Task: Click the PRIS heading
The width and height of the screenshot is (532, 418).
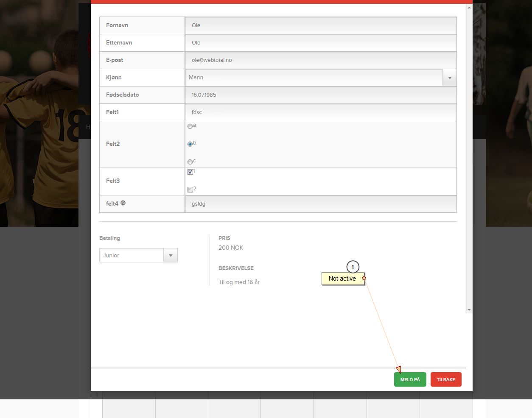Action: 224,238
